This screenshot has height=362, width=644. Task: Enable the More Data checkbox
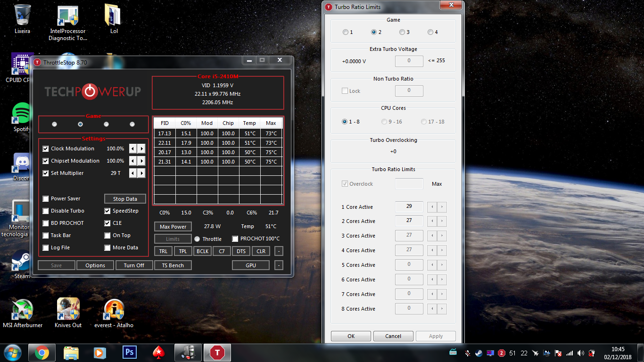[107, 247]
